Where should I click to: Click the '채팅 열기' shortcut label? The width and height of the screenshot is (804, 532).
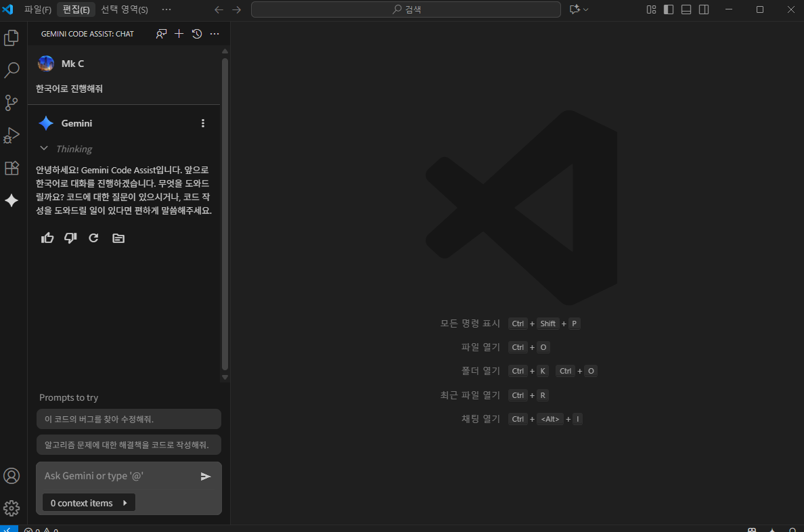click(x=481, y=418)
